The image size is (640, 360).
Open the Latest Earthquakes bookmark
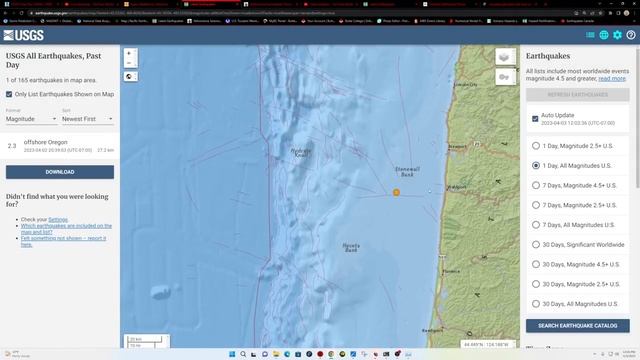coord(168,21)
